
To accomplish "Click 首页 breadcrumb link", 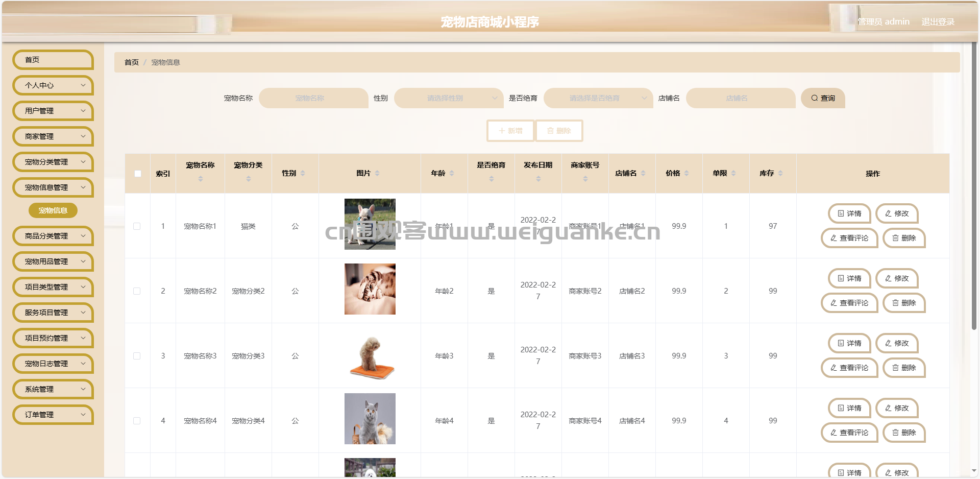I will coord(132,62).
